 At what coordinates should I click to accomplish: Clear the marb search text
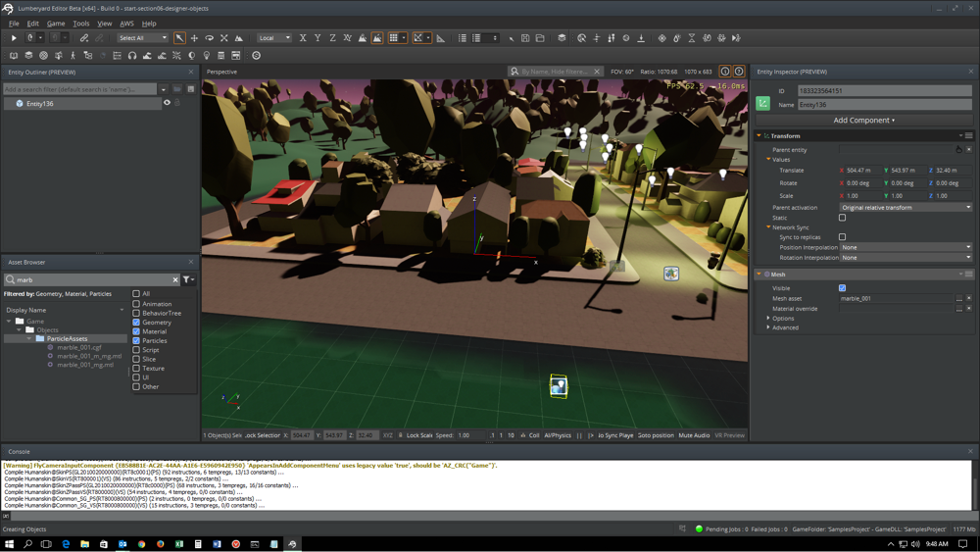pyautogui.click(x=175, y=279)
